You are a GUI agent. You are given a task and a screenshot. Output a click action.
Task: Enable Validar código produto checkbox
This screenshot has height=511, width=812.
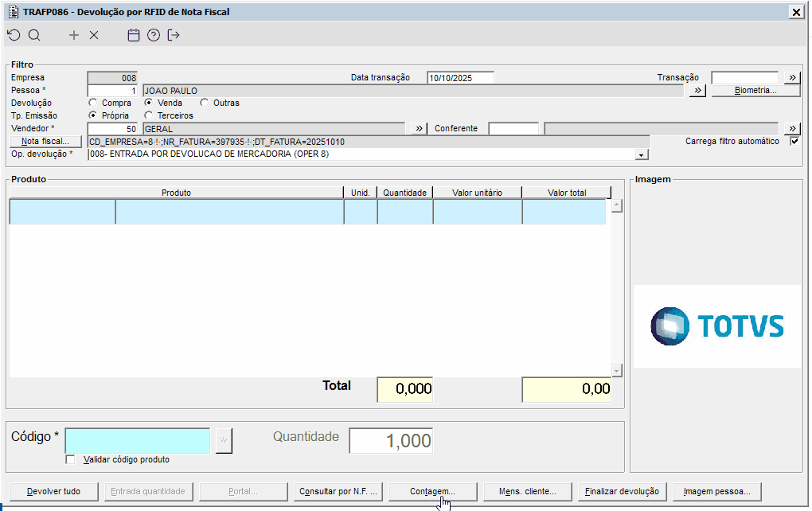(x=70, y=460)
